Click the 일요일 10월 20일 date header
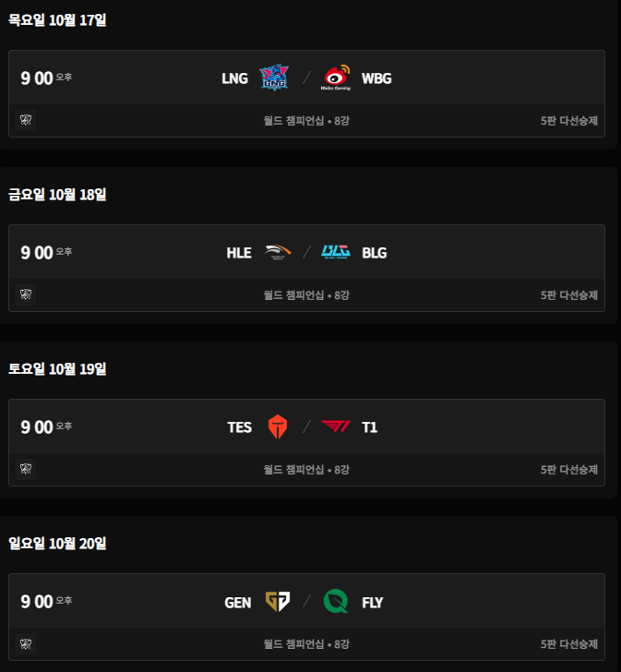621x672 pixels. pyautogui.click(x=58, y=543)
